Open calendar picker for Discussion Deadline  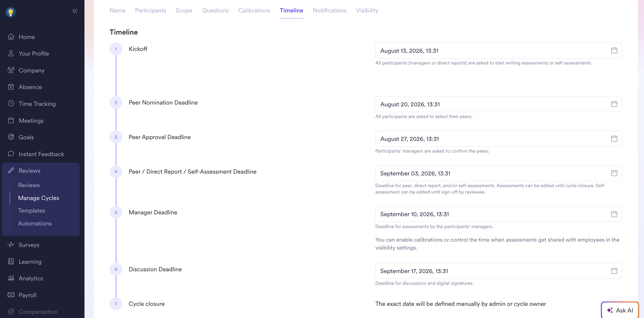614,271
